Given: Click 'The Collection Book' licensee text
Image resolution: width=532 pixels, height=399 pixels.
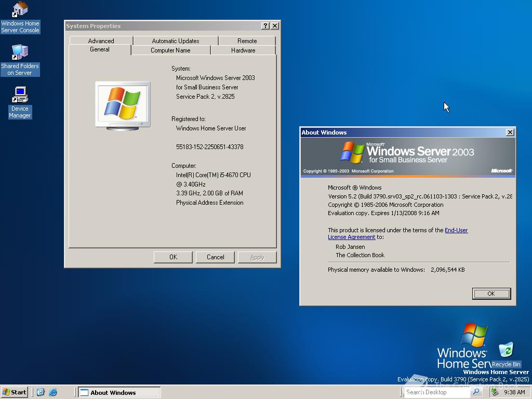Looking at the screenshot, I should tap(361, 255).
